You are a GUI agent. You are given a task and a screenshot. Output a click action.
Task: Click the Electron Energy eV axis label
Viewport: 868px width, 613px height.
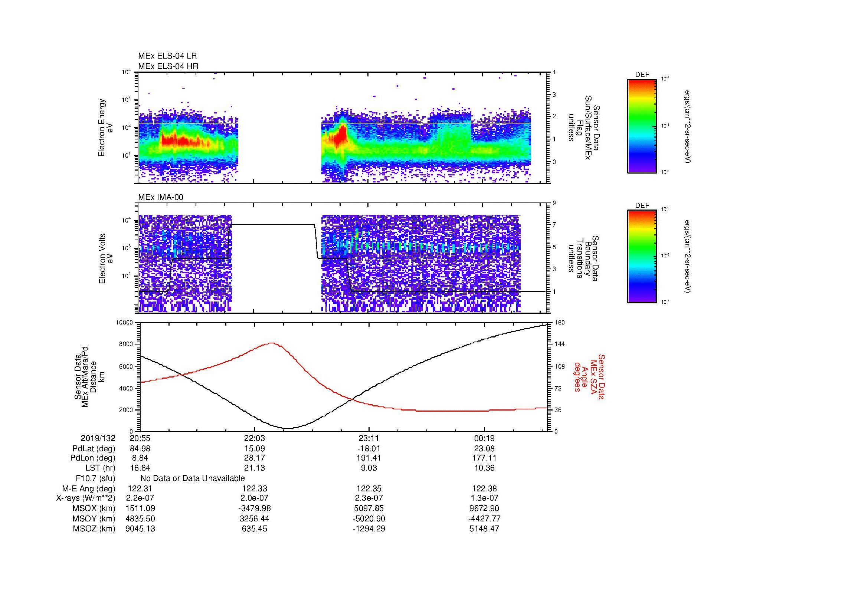pos(105,128)
